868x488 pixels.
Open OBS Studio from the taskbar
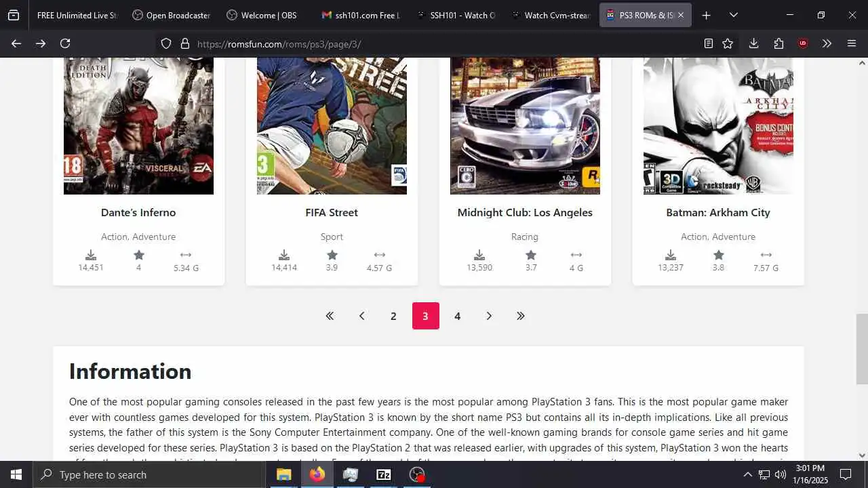pyautogui.click(x=417, y=474)
